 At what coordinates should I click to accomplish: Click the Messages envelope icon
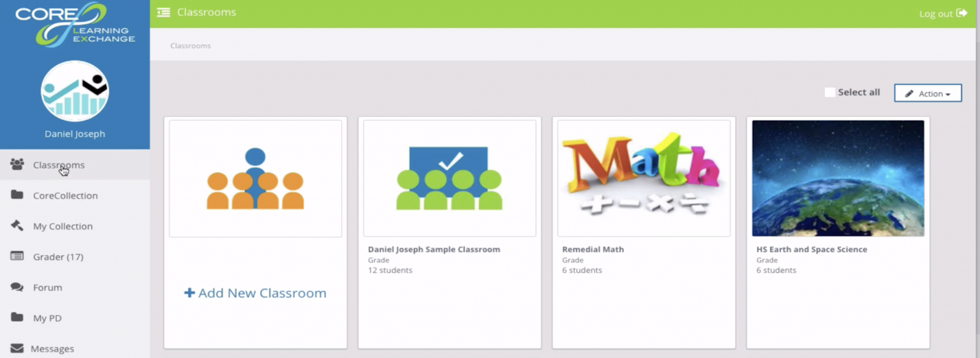point(17,348)
